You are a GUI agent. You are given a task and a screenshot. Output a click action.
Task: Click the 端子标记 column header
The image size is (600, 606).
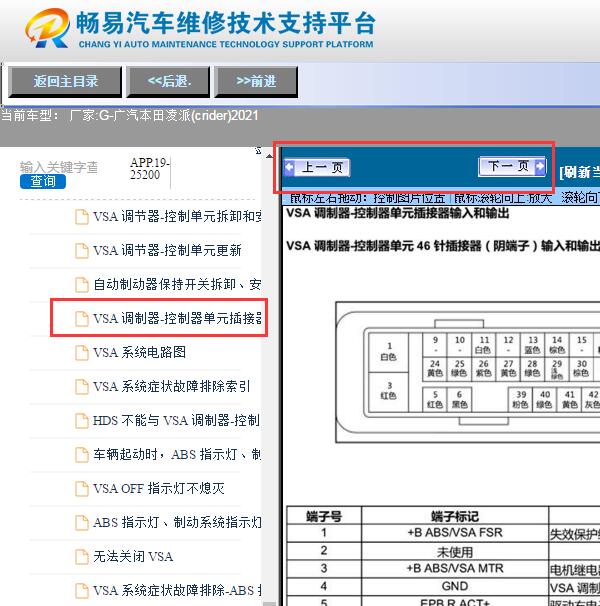pos(455,516)
